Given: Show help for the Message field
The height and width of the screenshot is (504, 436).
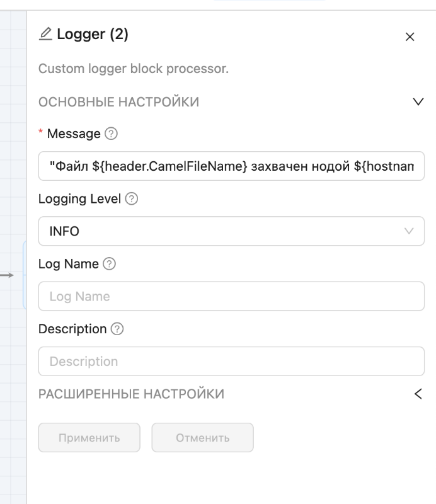Looking at the screenshot, I should click(112, 134).
